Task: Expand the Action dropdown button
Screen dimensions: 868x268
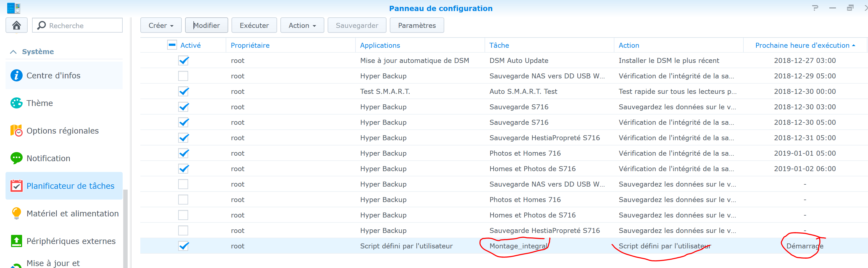Action: pyautogui.click(x=302, y=26)
